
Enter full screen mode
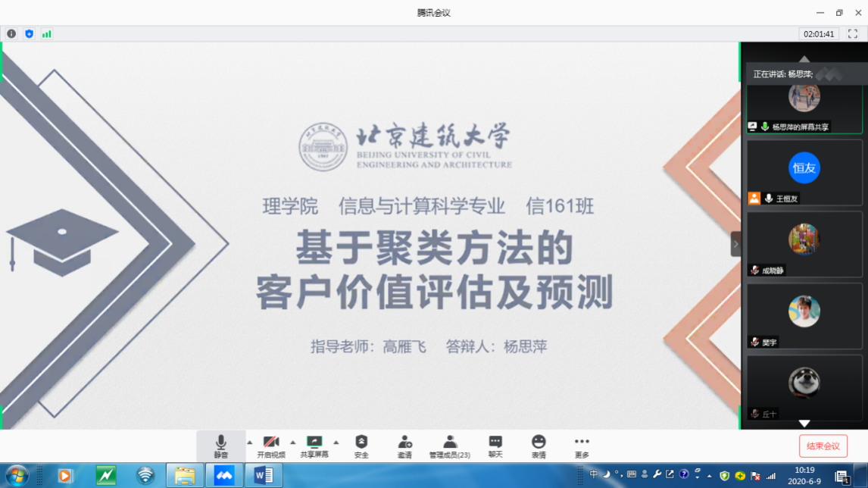pyautogui.click(x=853, y=34)
